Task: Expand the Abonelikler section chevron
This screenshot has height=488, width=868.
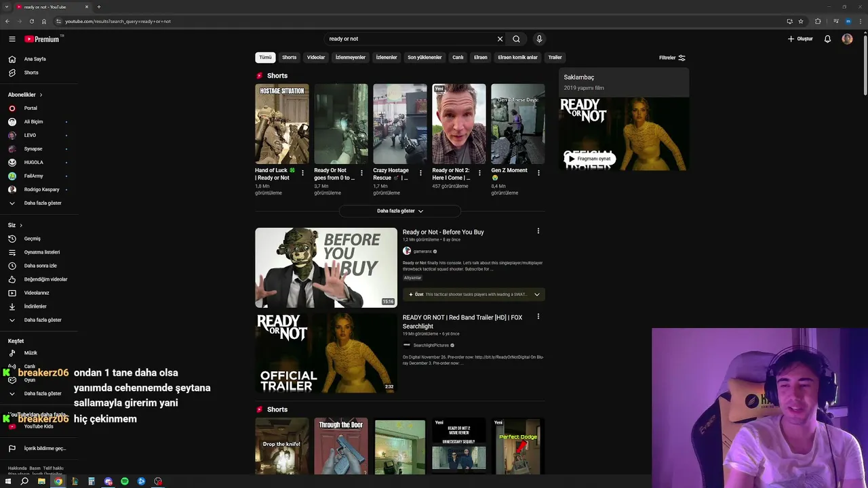Action: 41,95
